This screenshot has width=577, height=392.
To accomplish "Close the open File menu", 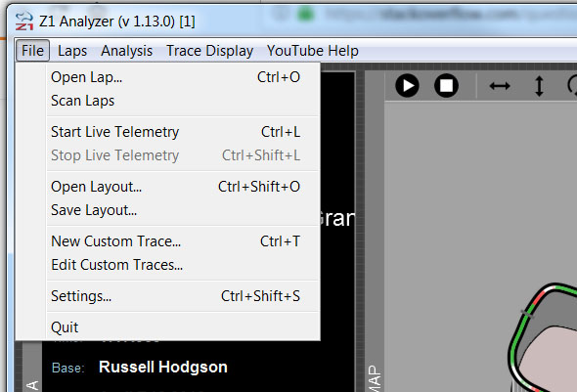I will [x=32, y=51].
